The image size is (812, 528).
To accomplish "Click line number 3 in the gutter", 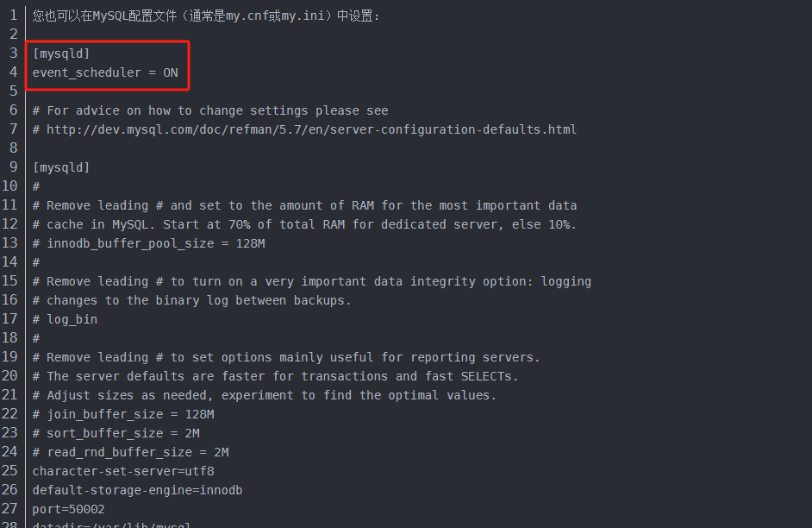I will click(x=14, y=53).
